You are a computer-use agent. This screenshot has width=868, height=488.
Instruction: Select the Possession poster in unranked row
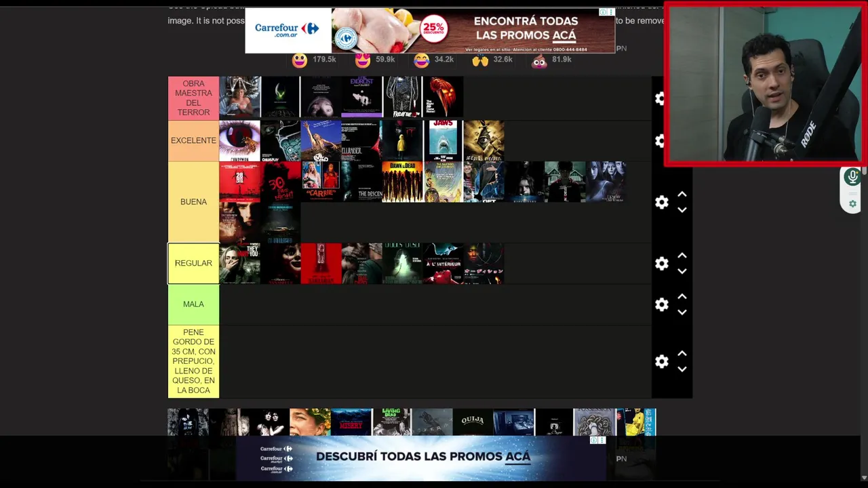pyautogui.click(x=595, y=422)
